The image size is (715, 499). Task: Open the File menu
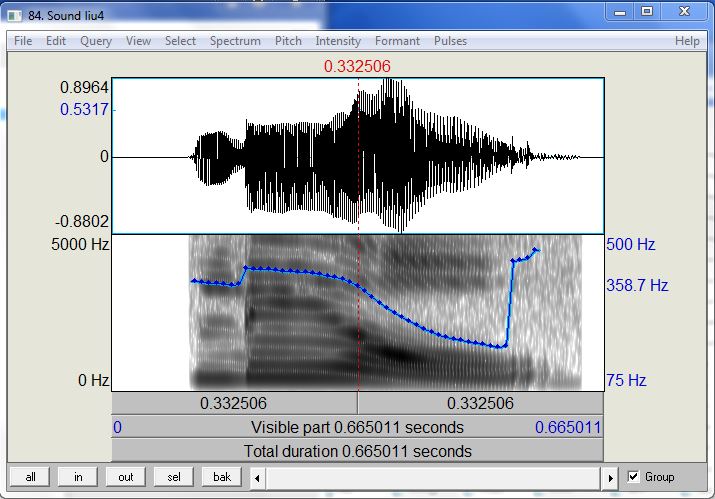pos(23,41)
